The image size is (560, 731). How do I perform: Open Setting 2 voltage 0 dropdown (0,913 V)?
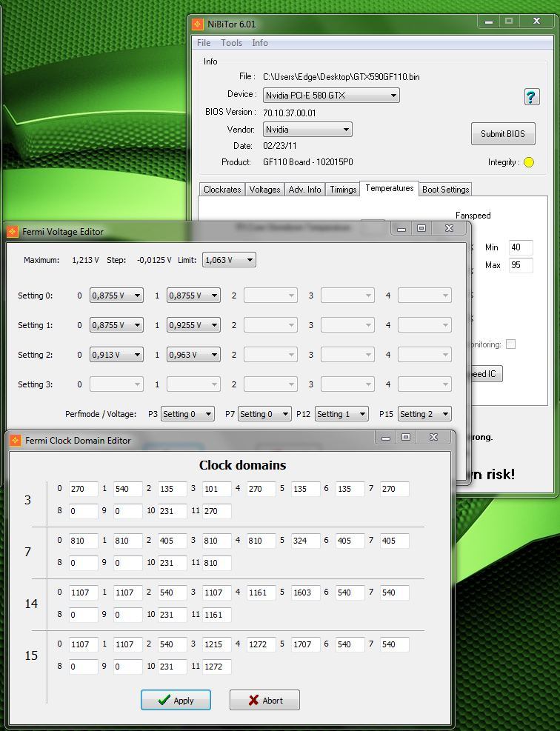tap(116, 355)
